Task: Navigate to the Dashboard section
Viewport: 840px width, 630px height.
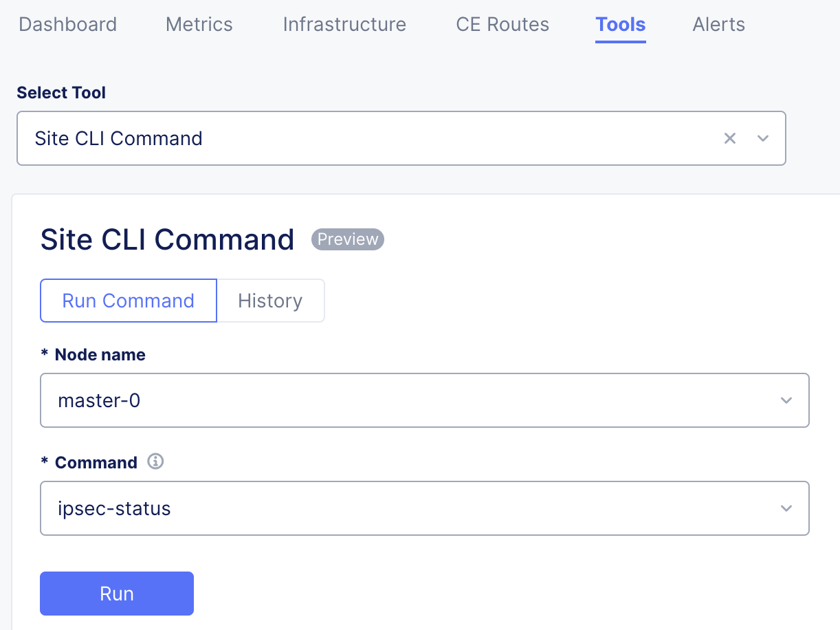Action: coord(67,24)
